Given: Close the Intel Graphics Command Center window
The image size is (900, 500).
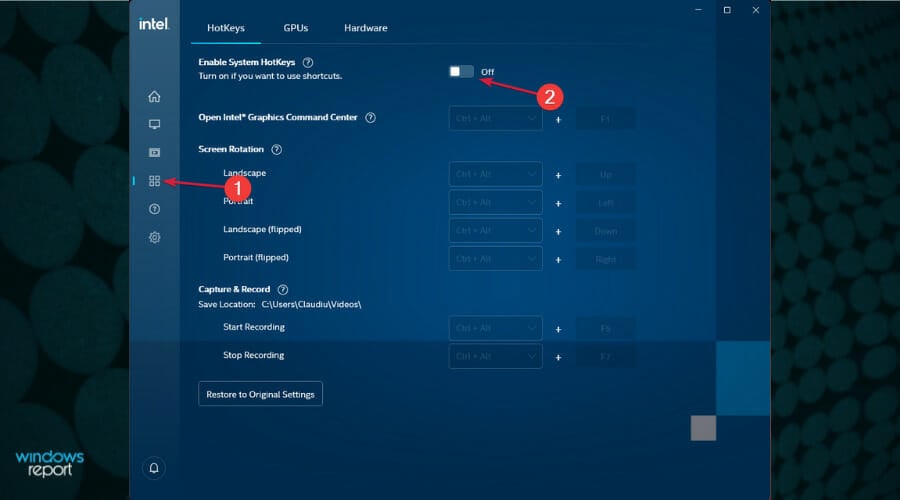Looking at the screenshot, I should 755,10.
